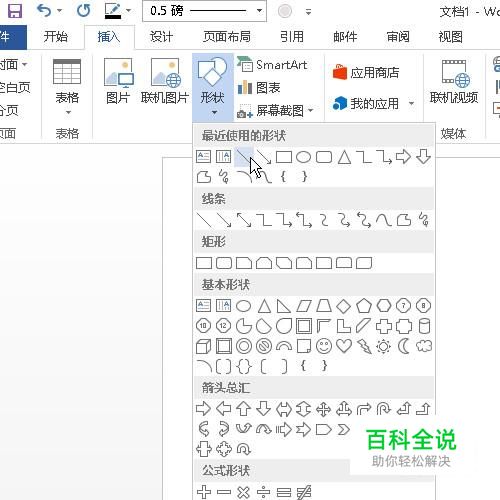The width and height of the screenshot is (500, 500).
Task: Choose the down arrow in recently used shapes
Action: coord(423,157)
